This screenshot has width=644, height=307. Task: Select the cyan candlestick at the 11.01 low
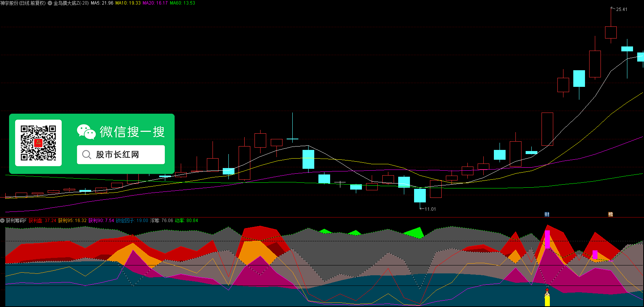coord(420,196)
